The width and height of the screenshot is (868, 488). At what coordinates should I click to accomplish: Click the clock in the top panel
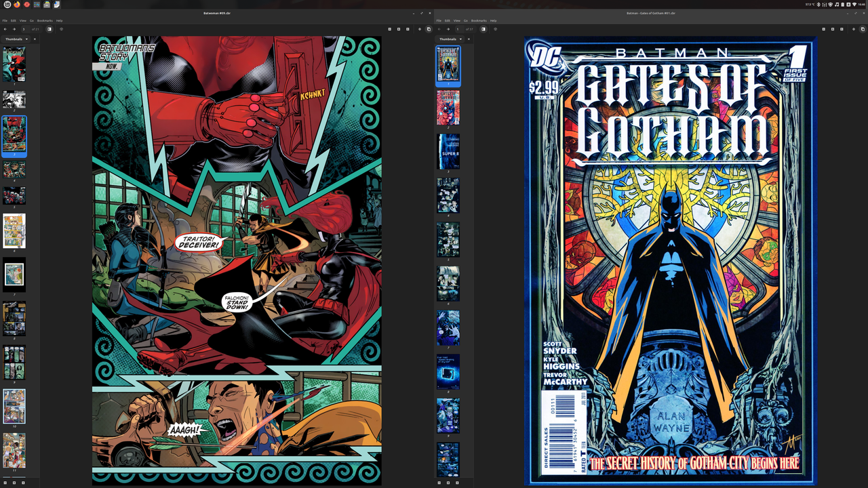pyautogui.click(x=861, y=4)
